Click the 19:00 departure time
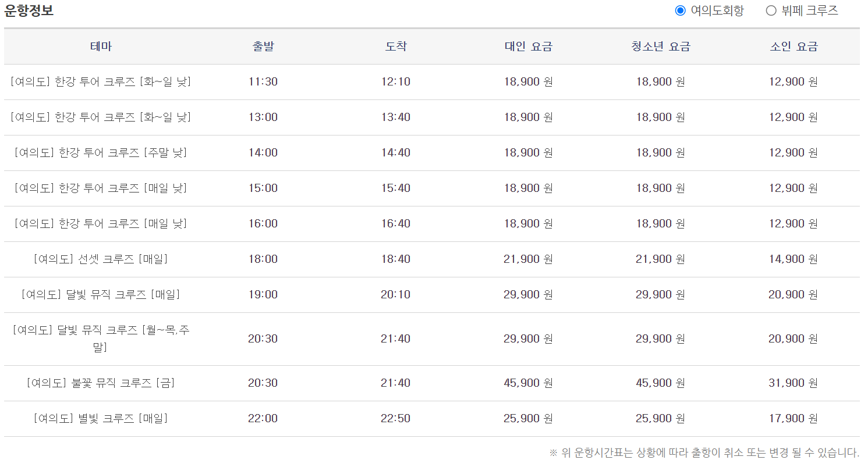Screen dimensions: 868x467 click(263, 294)
